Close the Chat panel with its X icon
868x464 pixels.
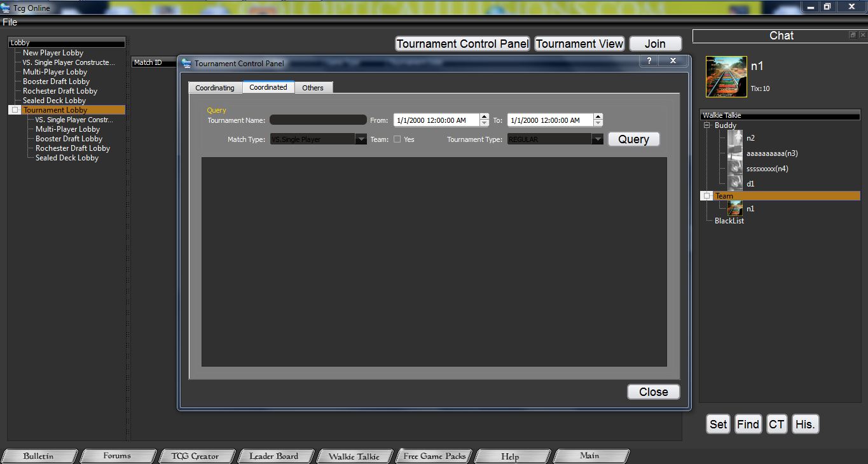(x=862, y=35)
